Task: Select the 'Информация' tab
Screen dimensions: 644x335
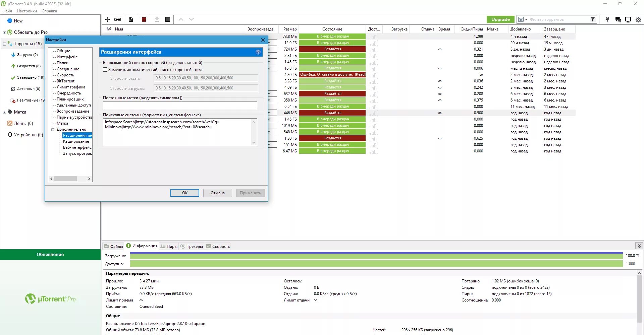Action: click(142, 246)
